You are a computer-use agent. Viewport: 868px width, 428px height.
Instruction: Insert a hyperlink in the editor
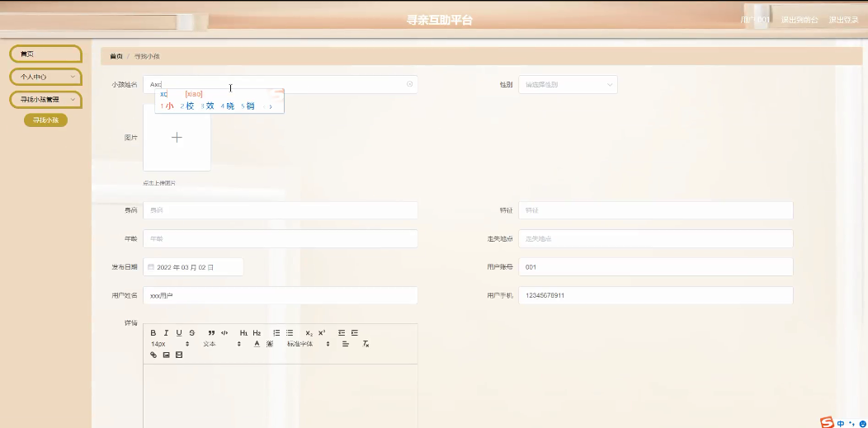[x=153, y=355]
